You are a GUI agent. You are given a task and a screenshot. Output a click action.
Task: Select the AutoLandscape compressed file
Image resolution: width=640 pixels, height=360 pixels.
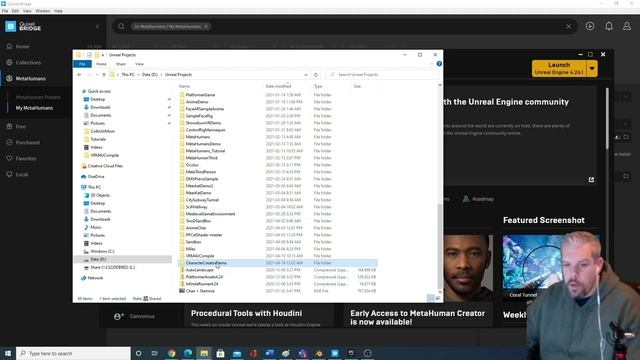click(199, 270)
